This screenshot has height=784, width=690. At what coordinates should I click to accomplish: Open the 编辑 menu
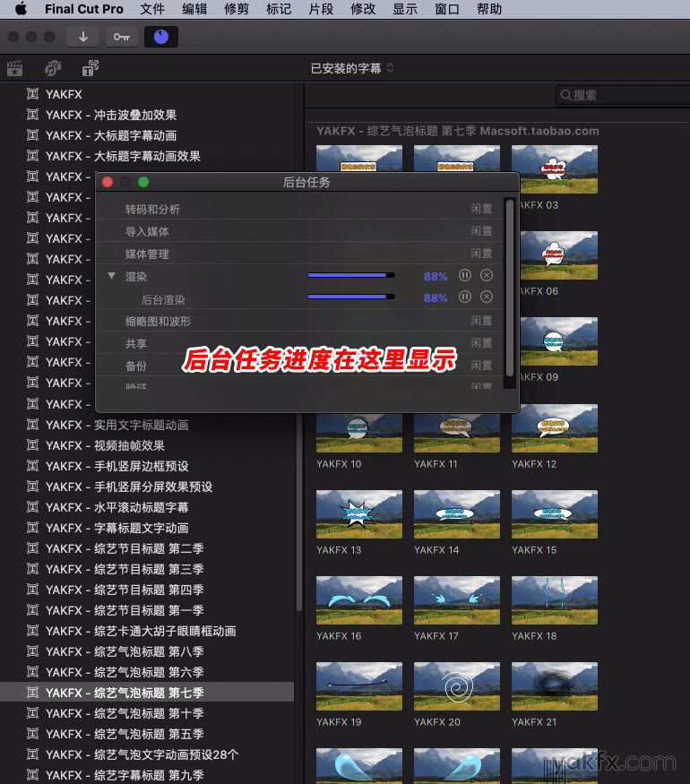pos(194,9)
